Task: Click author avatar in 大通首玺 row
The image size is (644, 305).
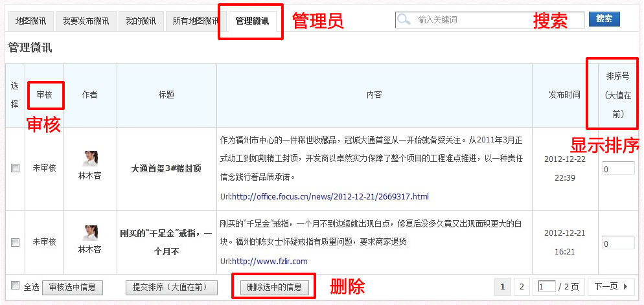Action: (x=90, y=159)
